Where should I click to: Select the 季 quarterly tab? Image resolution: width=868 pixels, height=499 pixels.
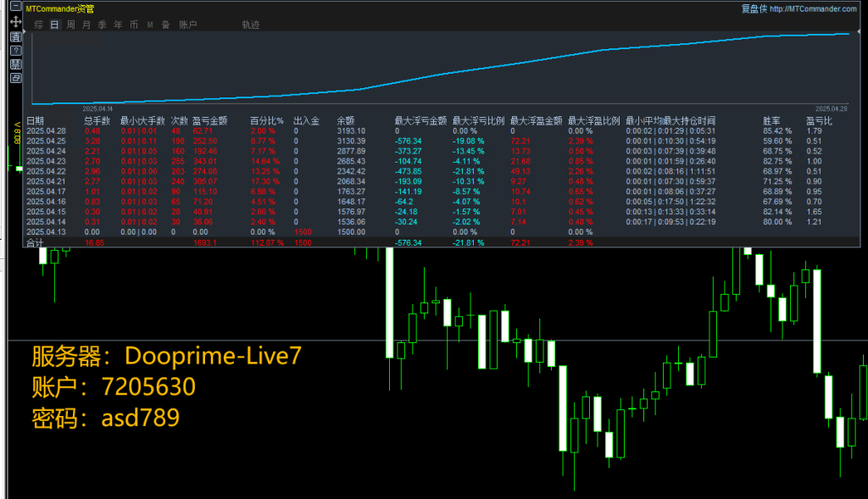102,25
